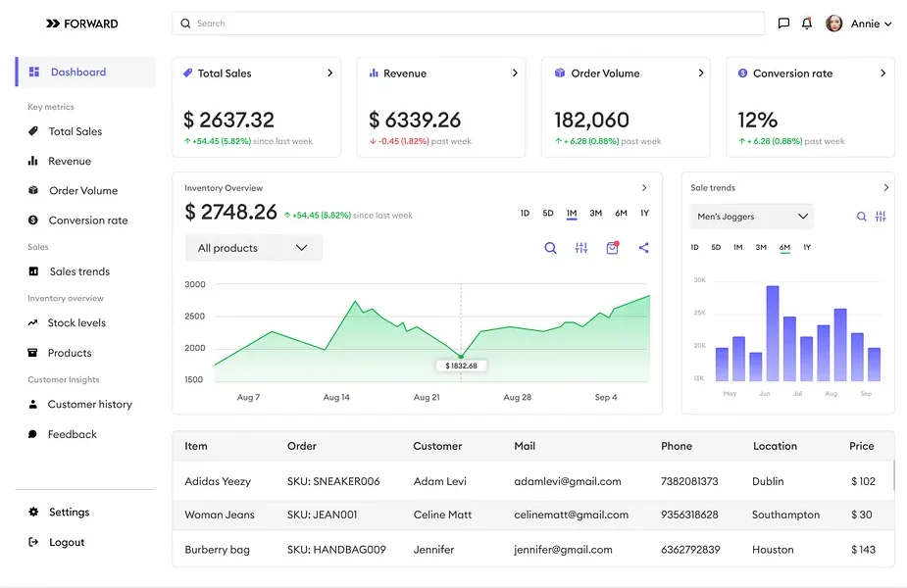The width and height of the screenshot is (907, 588).
Task: Select 1Y range in Inventory Overview
Action: coord(644,213)
